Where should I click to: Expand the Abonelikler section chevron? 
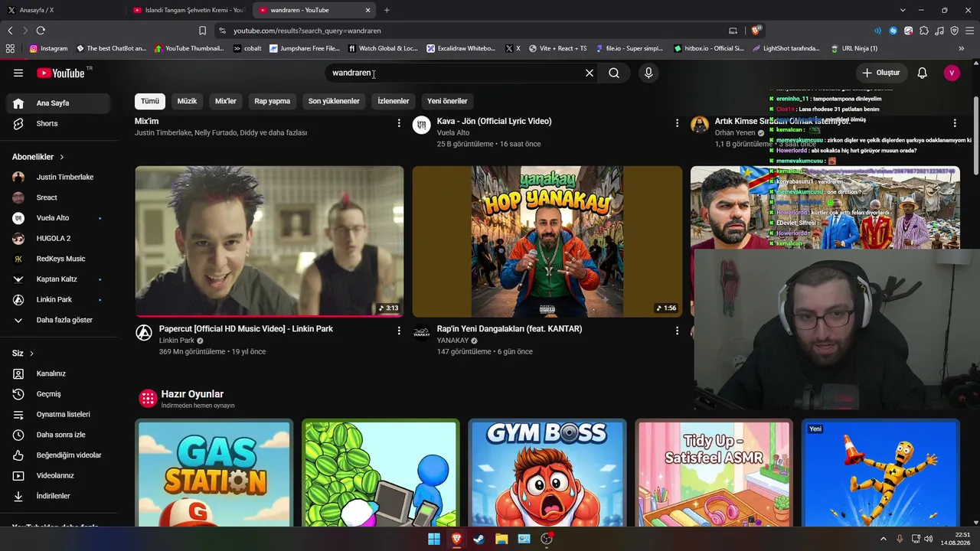click(62, 157)
